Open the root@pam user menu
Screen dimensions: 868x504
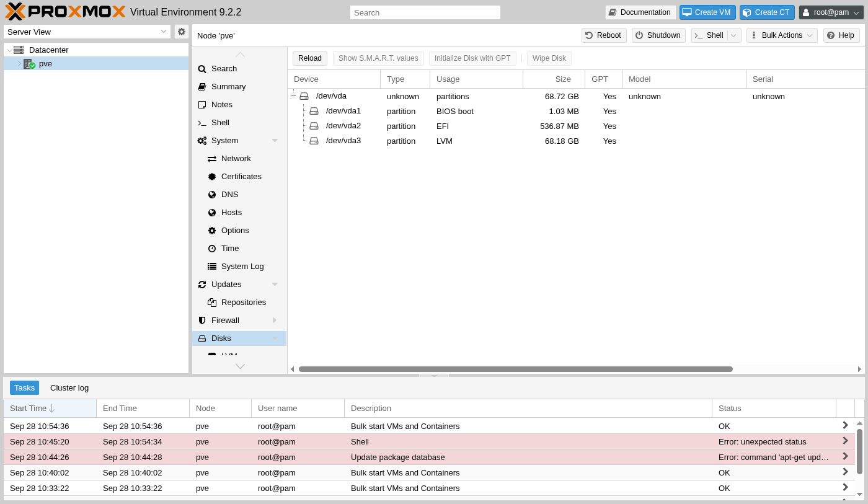tap(831, 12)
